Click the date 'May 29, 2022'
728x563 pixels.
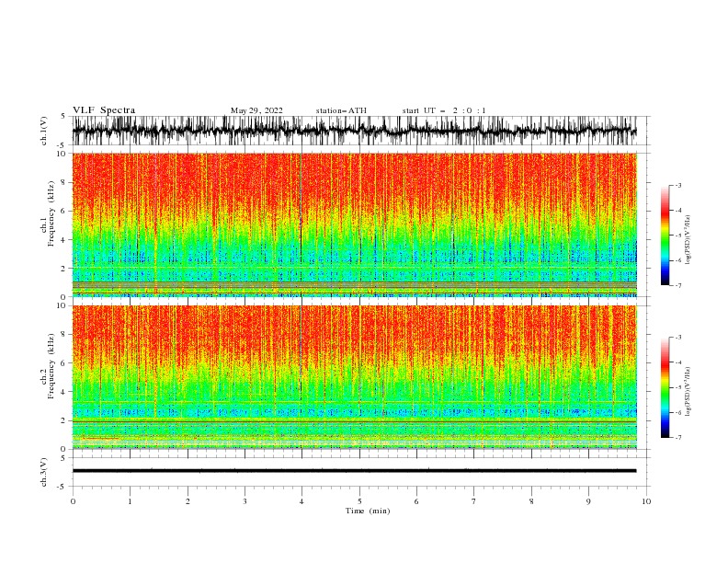[x=256, y=110]
